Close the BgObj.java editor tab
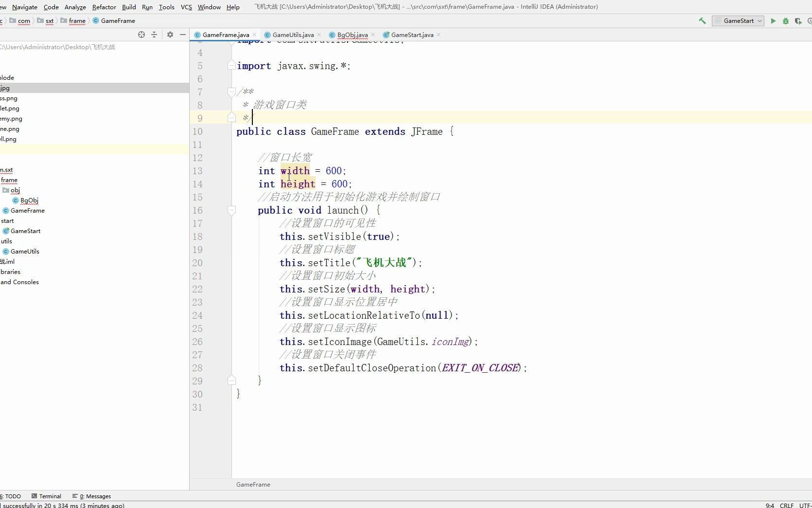 pos(373,35)
